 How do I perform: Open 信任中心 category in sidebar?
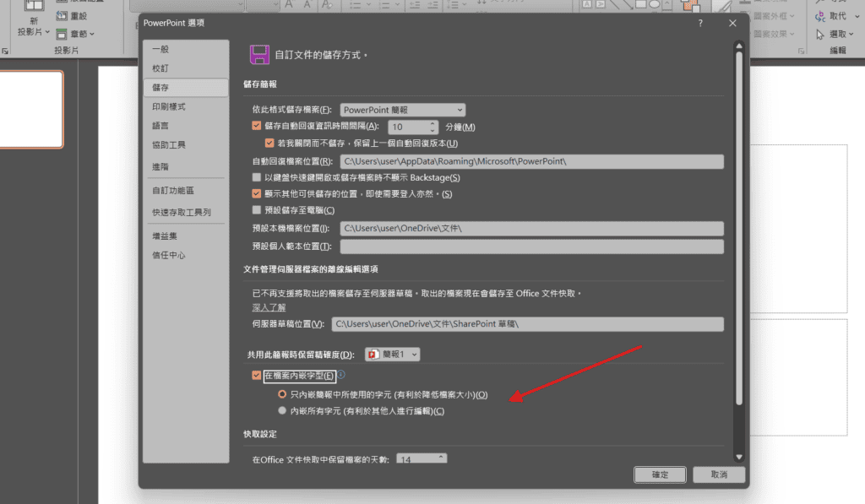[169, 255]
